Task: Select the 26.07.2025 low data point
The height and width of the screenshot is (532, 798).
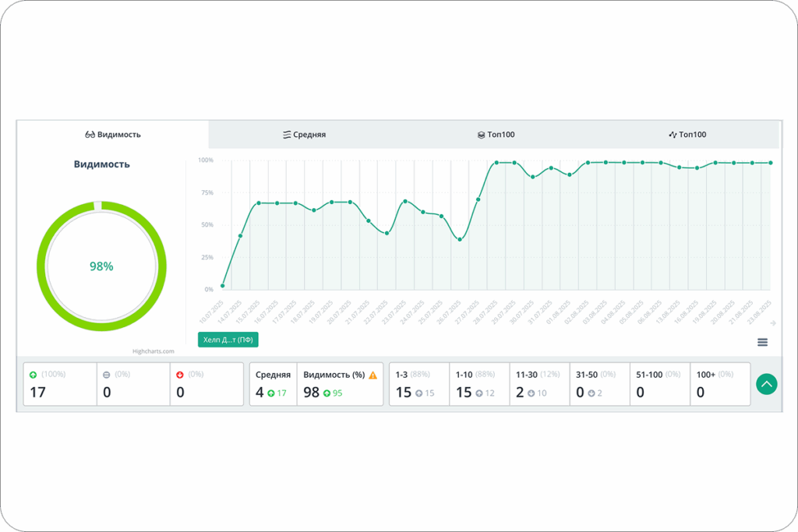Action: point(460,240)
